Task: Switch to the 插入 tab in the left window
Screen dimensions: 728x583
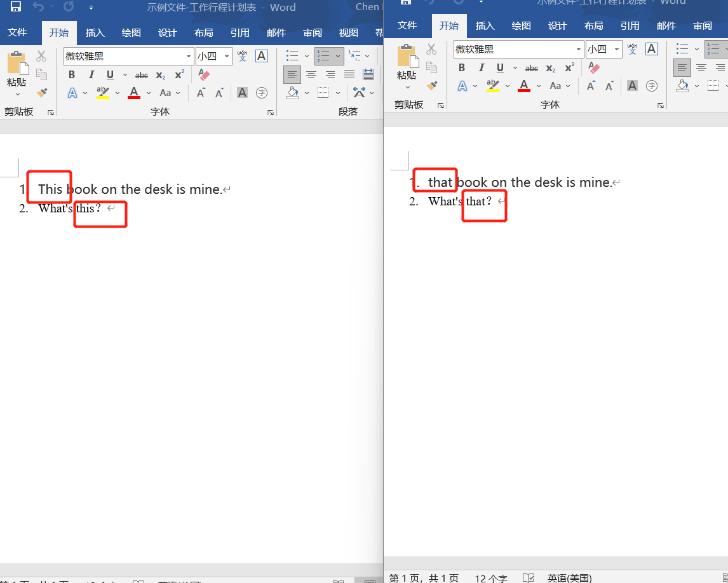Action: 95,33
